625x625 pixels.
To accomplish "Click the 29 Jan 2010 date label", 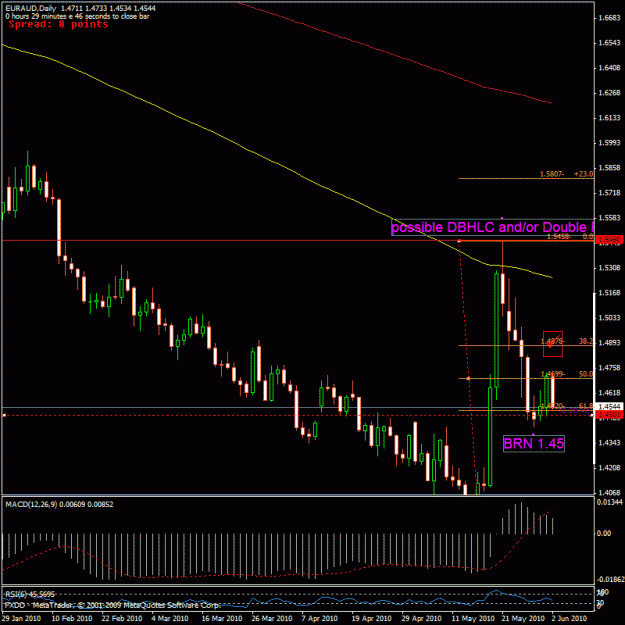I will [22, 619].
